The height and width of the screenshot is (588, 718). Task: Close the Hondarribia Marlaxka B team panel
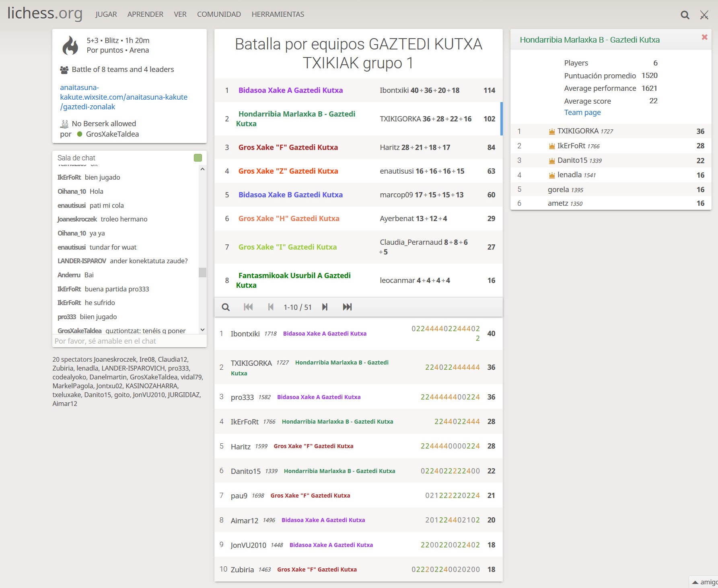click(x=704, y=37)
